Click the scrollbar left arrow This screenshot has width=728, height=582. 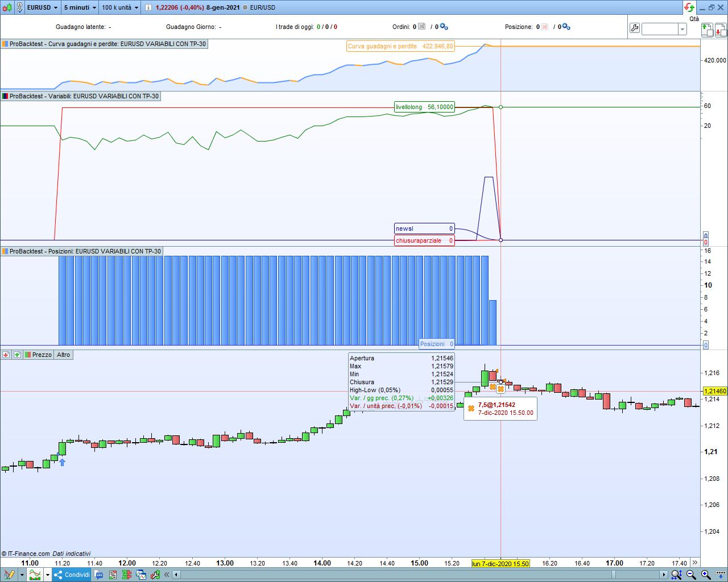pyautogui.click(x=176, y=575)
